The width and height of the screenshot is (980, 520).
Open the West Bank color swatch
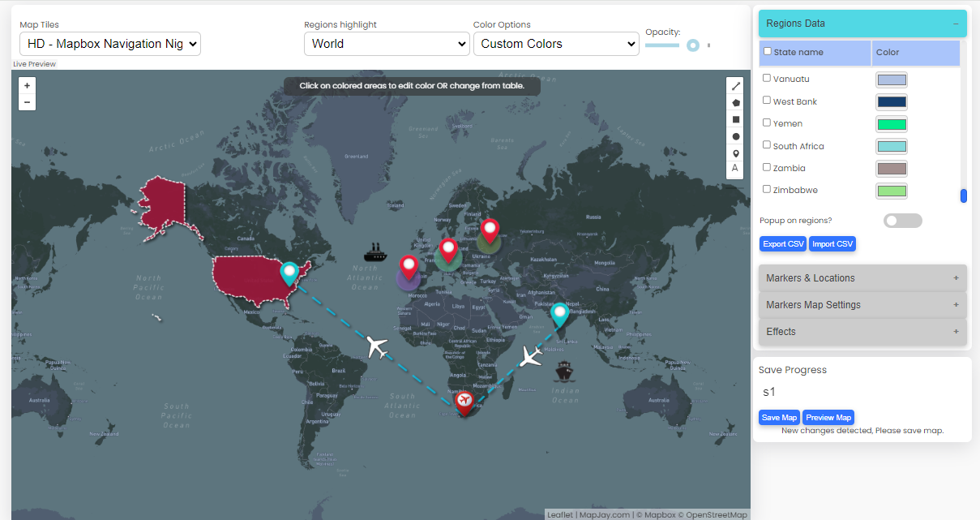click(892, 102)
